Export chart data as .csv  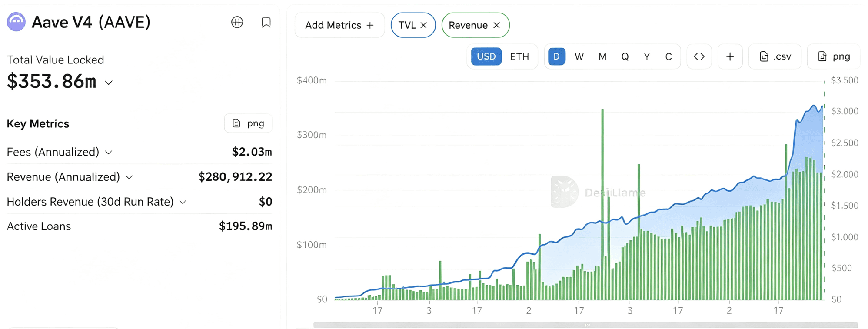coord(775,56)
